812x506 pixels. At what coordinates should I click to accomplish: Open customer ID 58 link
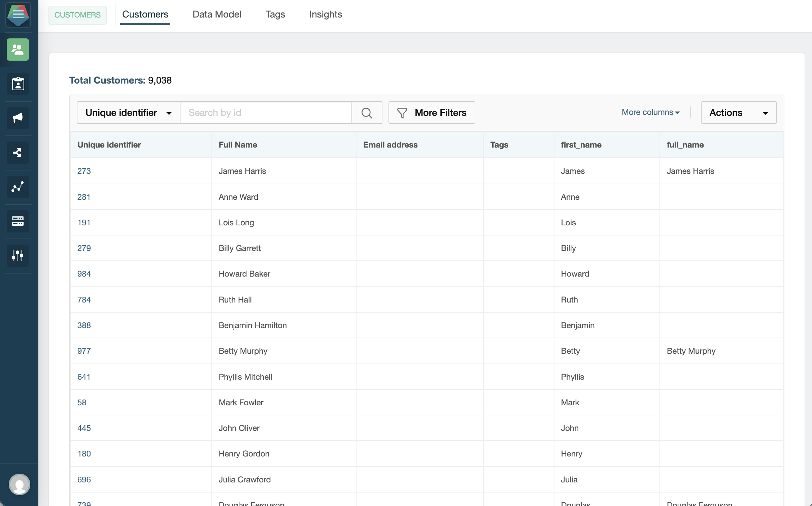pos(82,403)
